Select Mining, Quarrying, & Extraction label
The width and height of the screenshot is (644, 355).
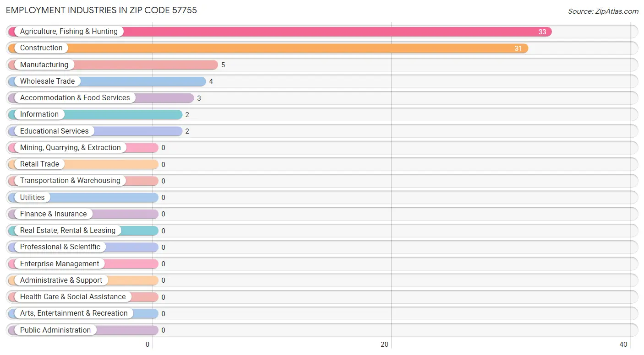tap(71, 148)
